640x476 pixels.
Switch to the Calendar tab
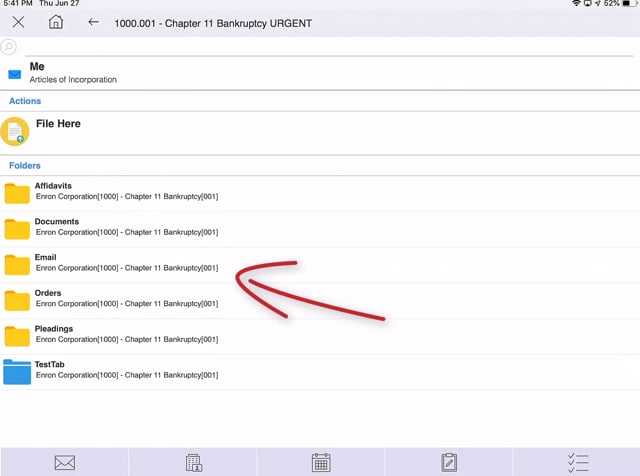coord(321,463)
